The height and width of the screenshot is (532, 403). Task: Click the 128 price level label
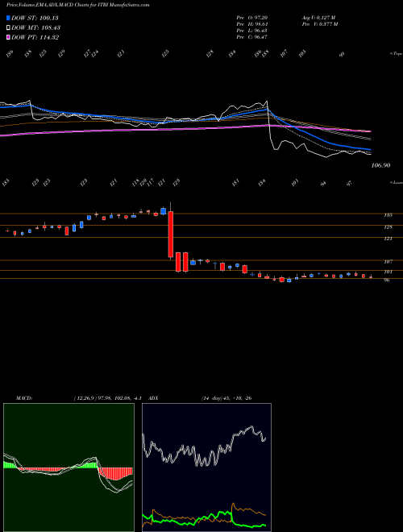pos(388,227)
